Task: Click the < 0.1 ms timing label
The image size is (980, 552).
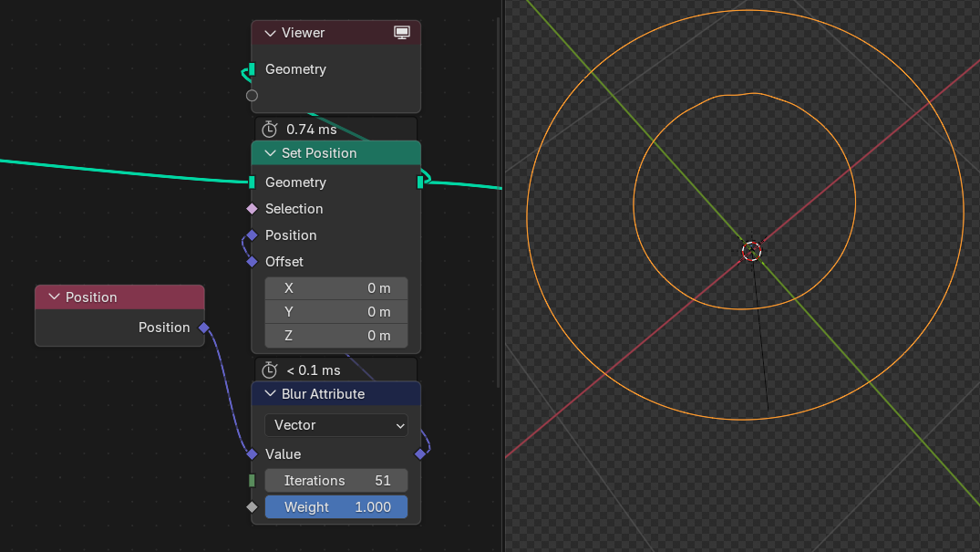Action: [313, 370]
